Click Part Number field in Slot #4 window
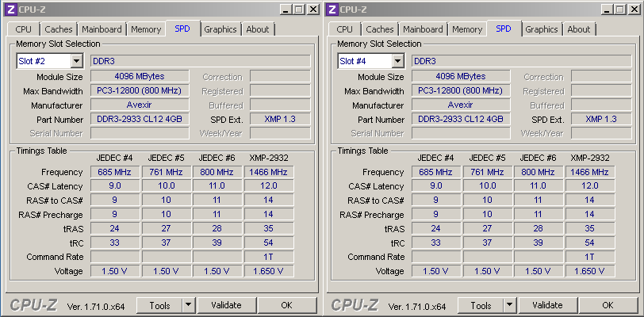 461,119
